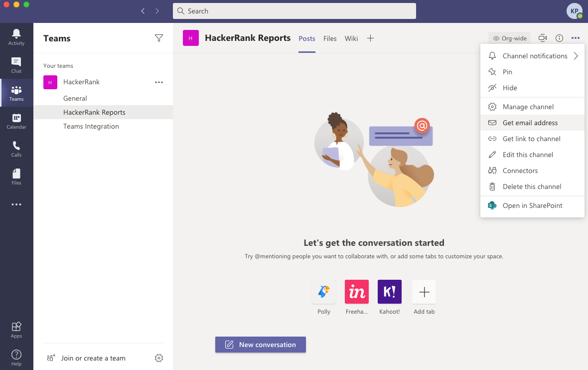This screenshot has height=370, width=588.
Task: Select the HackerRank Reports channel
Action: [103, 112]
